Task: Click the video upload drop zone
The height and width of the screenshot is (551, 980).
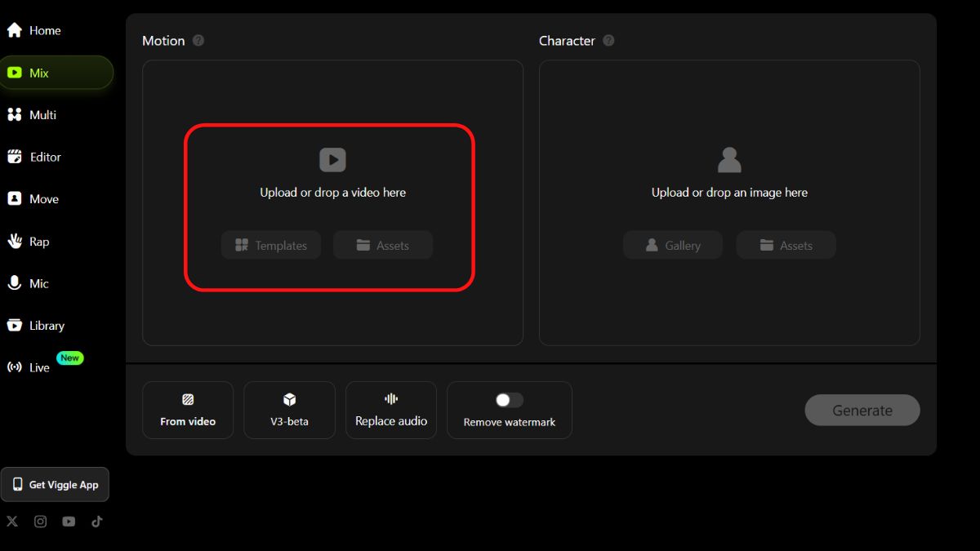Action: pyautogui.click(x=332, y=176)
